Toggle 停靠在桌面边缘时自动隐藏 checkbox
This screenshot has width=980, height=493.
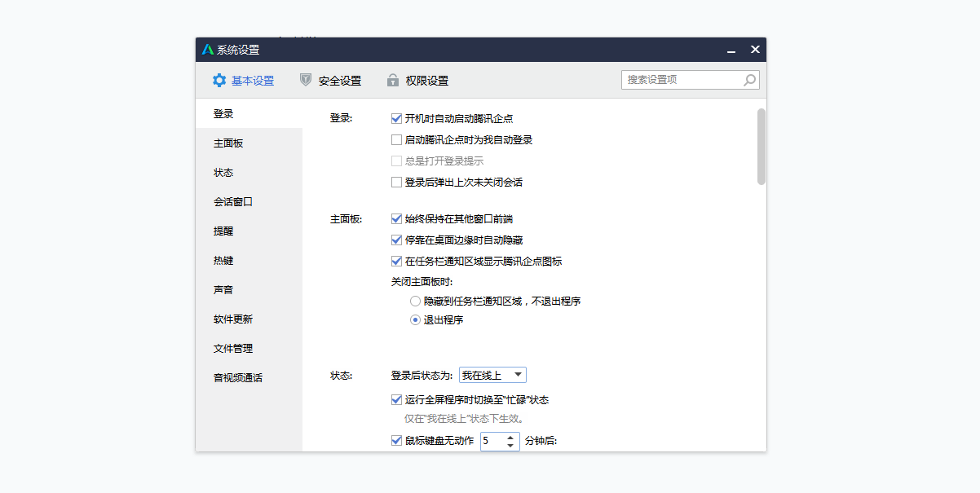coord(397,240)
